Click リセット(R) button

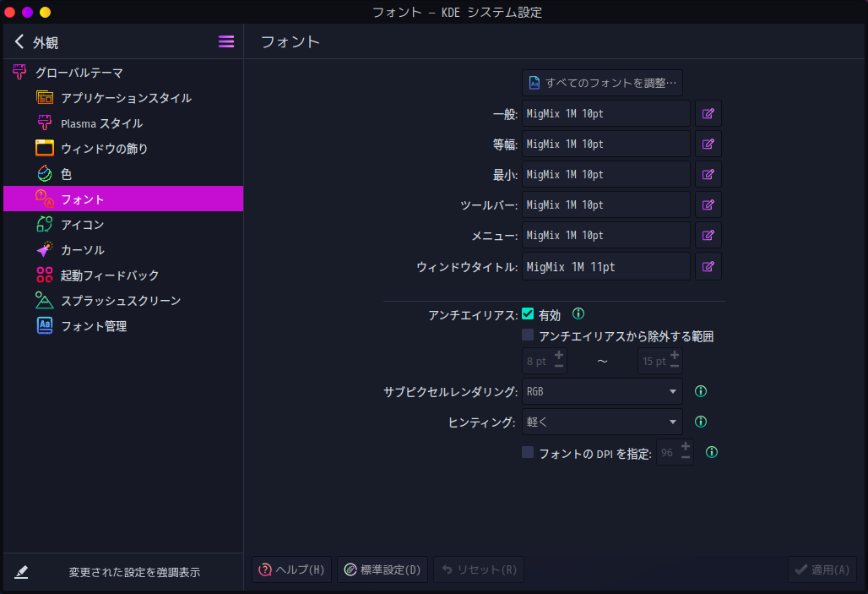479,569
